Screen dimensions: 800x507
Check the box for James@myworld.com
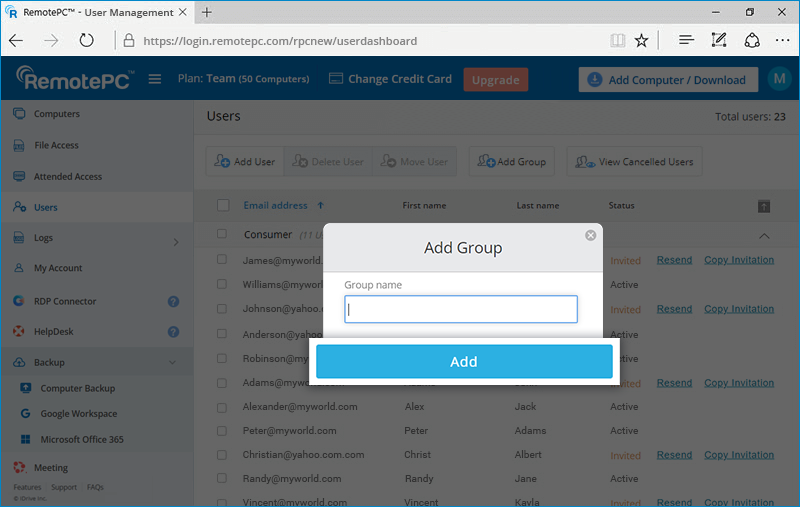click(223, 260)
